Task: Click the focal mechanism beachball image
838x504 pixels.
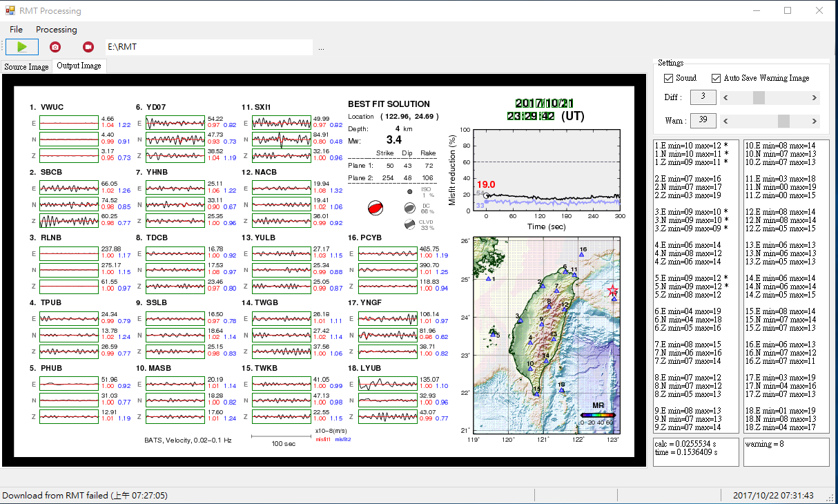Action: [x=376, y=208]
